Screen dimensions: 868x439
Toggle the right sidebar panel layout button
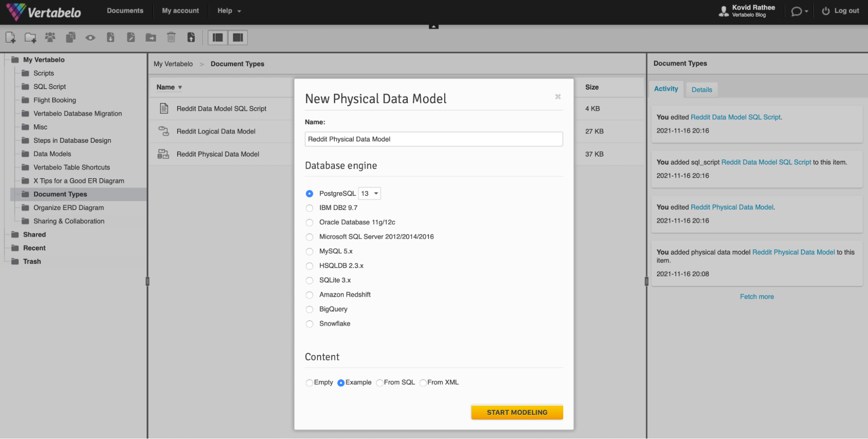238,38
